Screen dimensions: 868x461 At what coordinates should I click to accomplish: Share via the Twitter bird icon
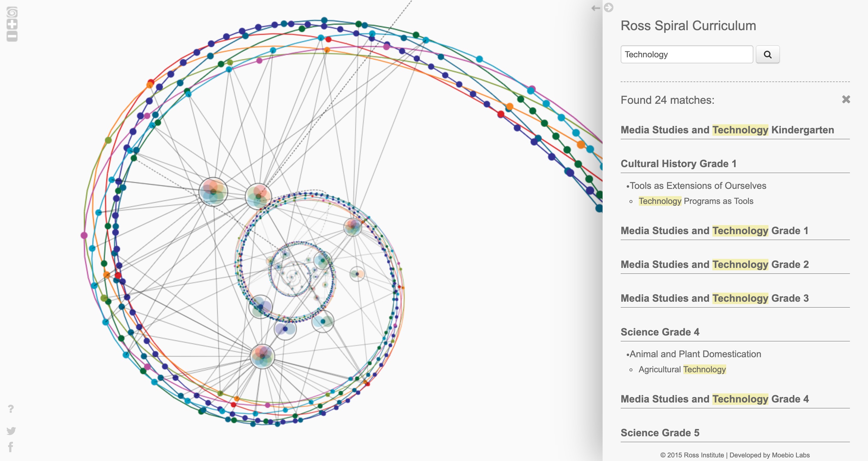[11, 431]
